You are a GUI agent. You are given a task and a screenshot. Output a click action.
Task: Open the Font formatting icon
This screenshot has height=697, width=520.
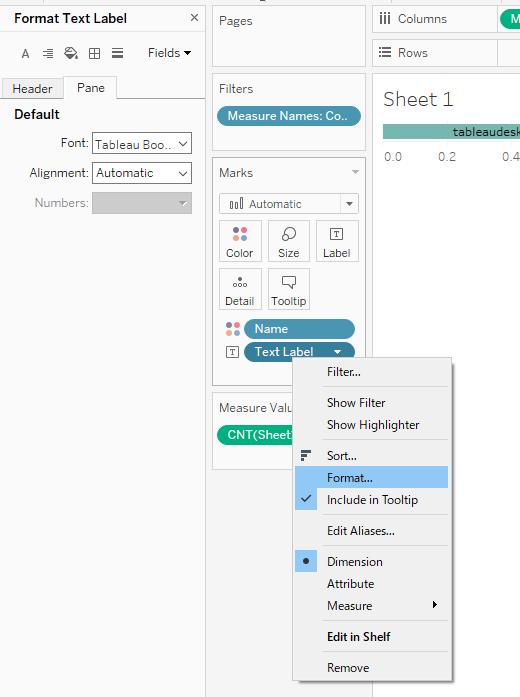(x=25, y=54)
